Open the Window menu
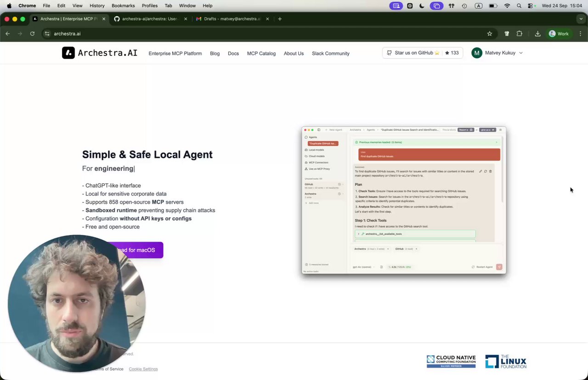This screenshot has height=380, width=588. [187, 6]
